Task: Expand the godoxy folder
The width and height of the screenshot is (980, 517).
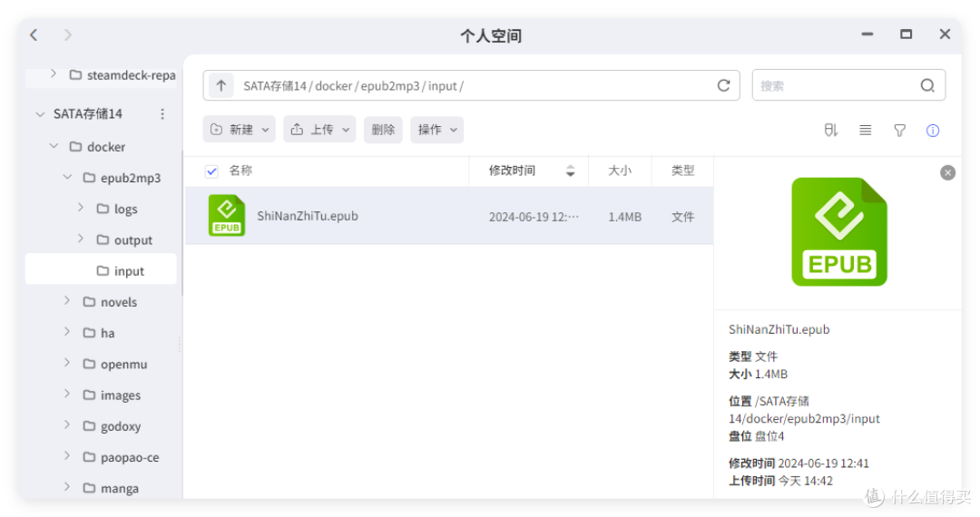Action: pyautogui.click(x=67, y=424)
